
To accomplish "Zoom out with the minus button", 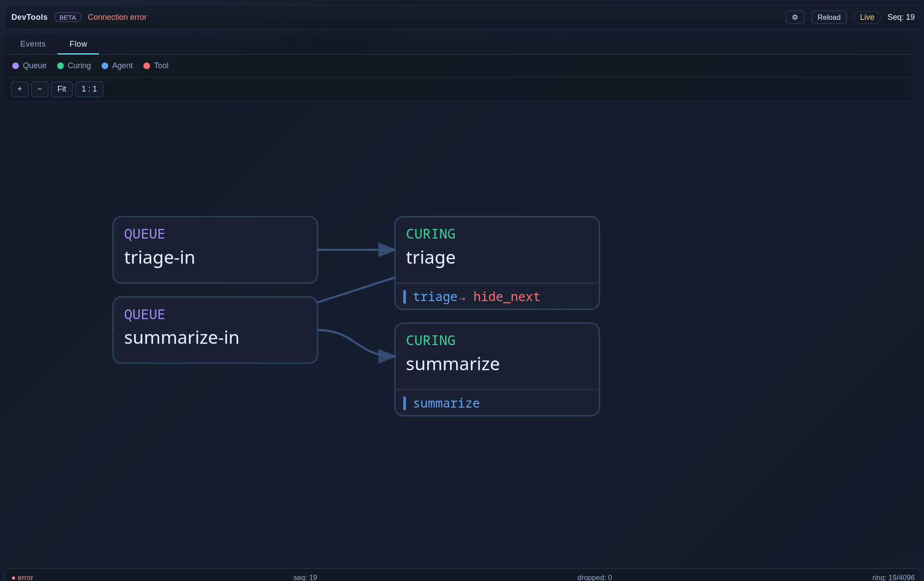I will click(x=40, y=89).
